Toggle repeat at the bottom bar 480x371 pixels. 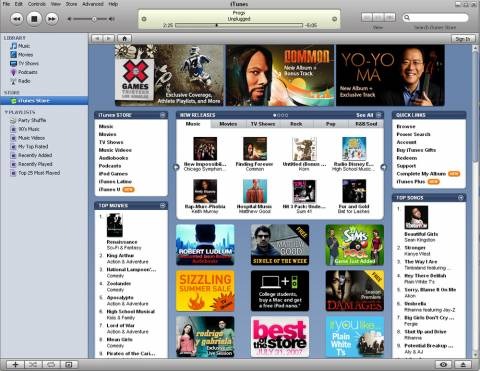tap(51, 365)
